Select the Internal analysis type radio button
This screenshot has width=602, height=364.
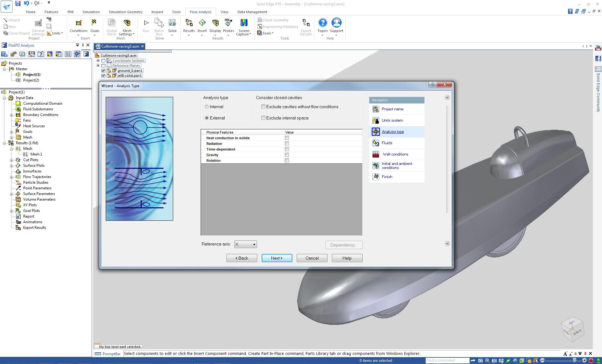tap(207, 107)
